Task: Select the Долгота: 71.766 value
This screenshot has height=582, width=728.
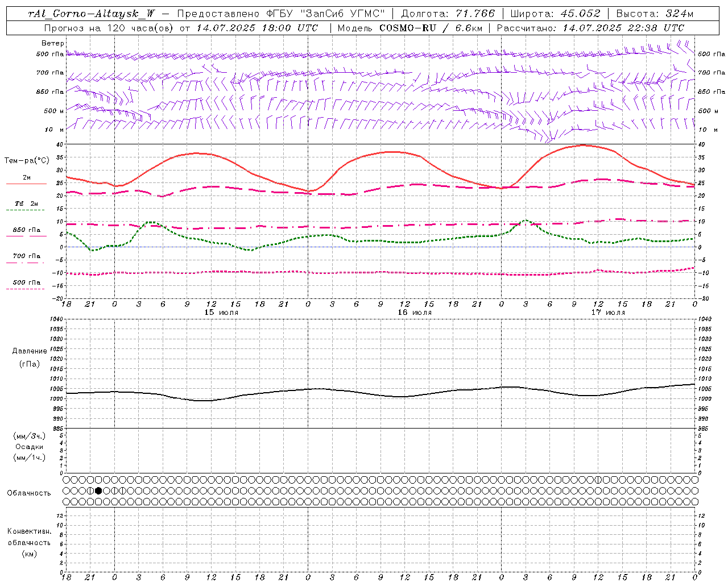Action: pyautogui.click(x=448, y=14)
